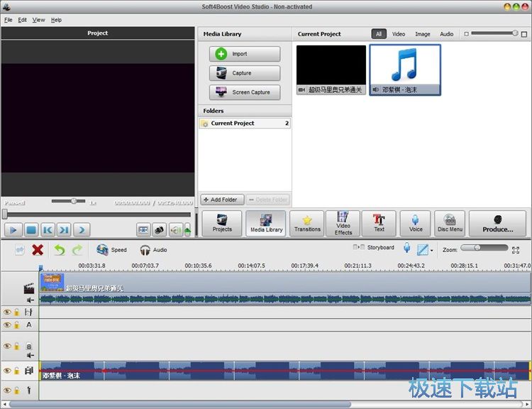This screenshot has width=532, height=409.
Task: Jump to previous scene in preview
Action: point(48,230)
